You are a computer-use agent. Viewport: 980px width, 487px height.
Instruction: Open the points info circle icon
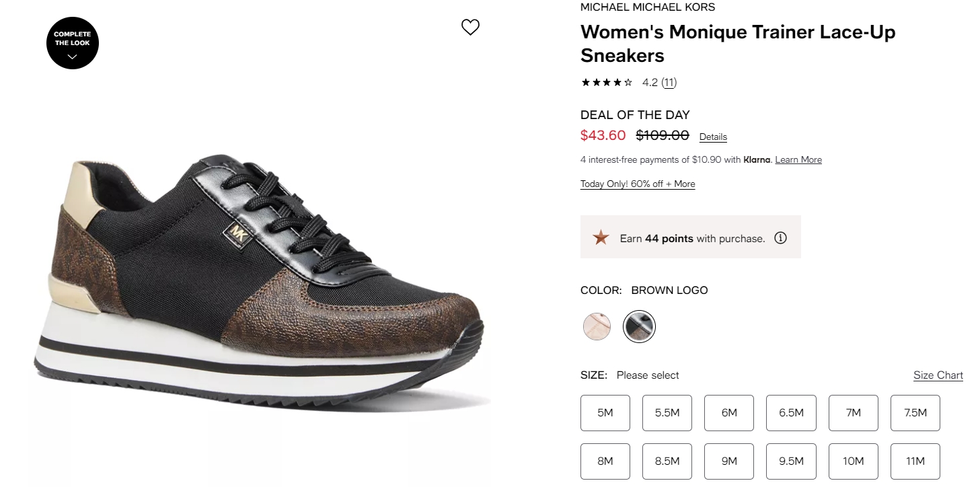click(x=780, y=238)
